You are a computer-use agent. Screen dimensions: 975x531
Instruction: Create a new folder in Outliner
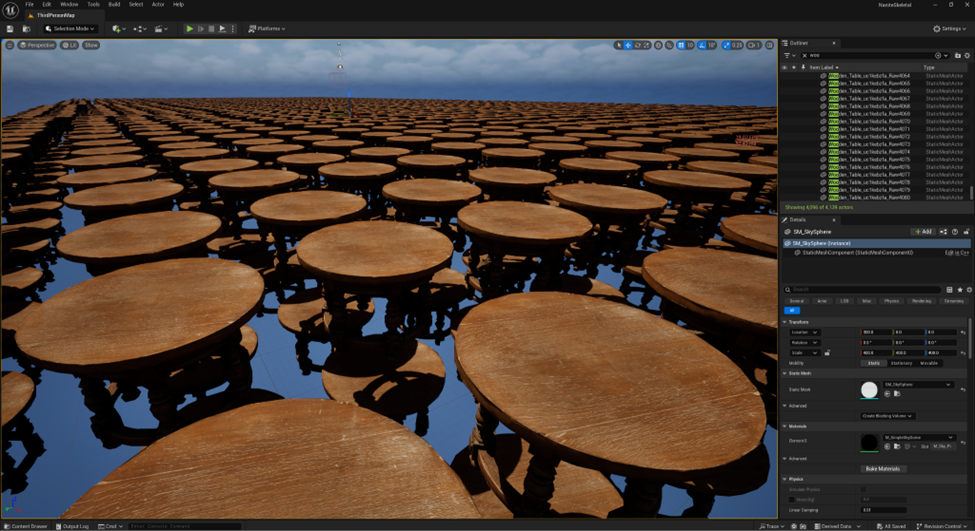coord(958,55)
